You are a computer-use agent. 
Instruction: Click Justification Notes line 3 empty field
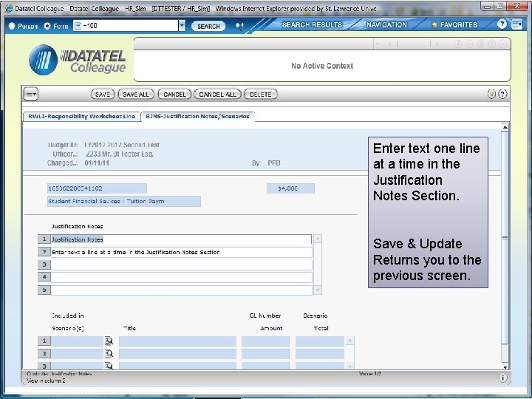pyautogui.click(x=181, y=265)
